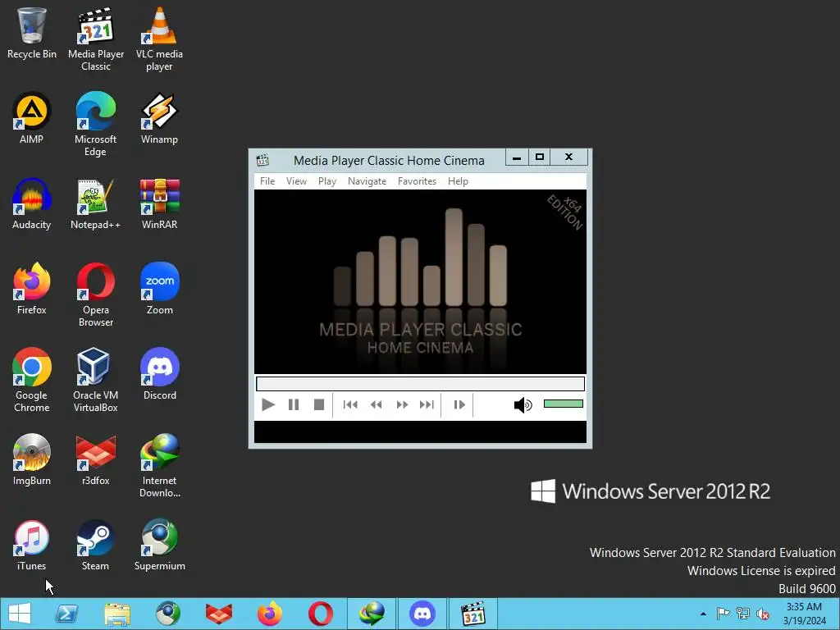Image resolution: width=840 pixels, height=630 pixels.
Task: Click the black status bar under controls
Action: [421, 431]
